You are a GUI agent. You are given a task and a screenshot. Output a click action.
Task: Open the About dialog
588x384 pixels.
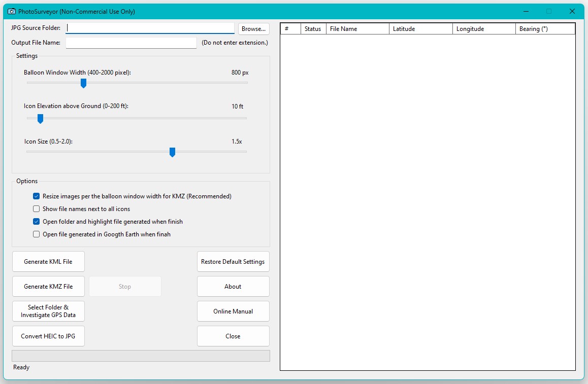coord(233,287)
